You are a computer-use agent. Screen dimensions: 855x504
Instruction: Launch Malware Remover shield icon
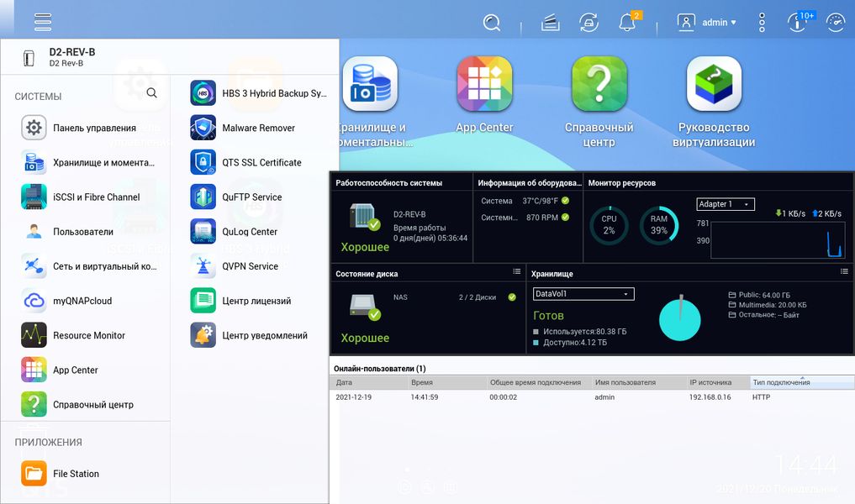[203, 128]
